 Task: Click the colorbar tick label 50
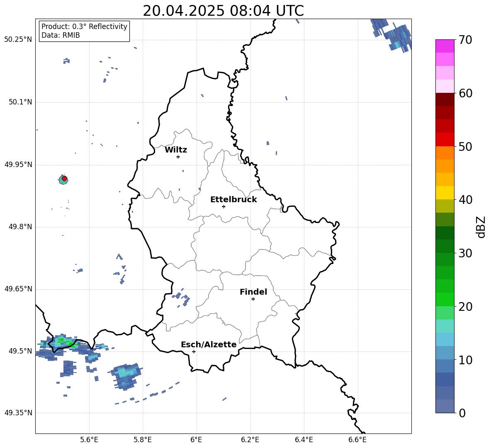[465, 147]
